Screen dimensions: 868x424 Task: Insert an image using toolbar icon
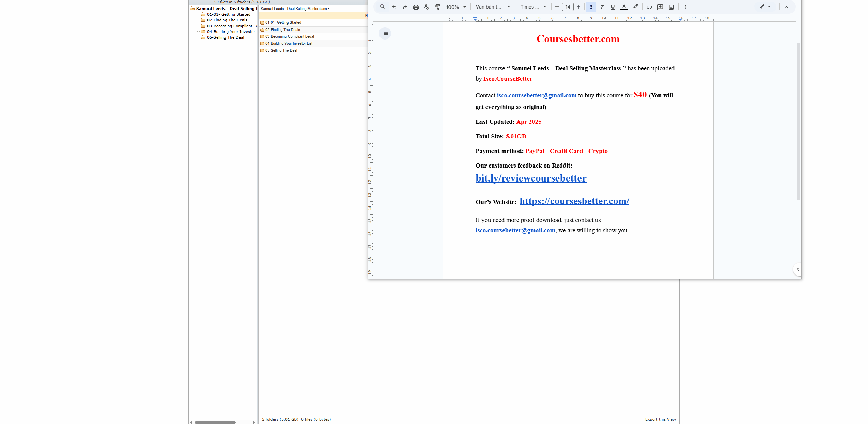(671, 7)
